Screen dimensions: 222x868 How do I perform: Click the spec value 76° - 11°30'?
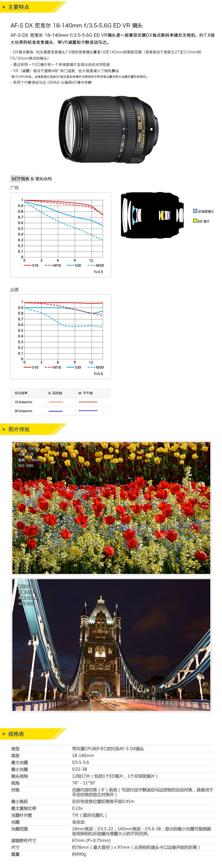pos(84,783)
